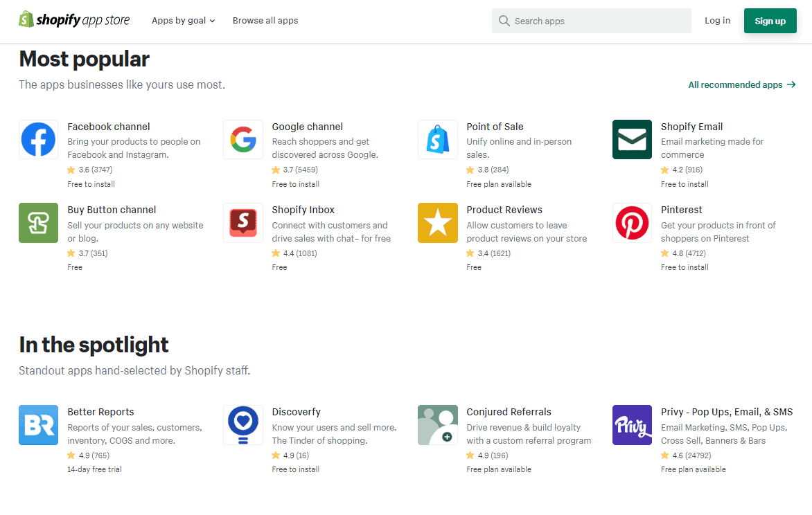Click the Conjured Referrals 4.9 (196) rating
The height and width of the screenshot is (515, 812).
[487, 455]
